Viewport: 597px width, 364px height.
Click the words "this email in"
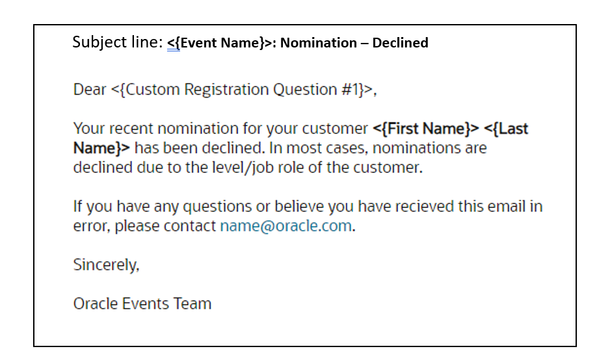click(x=501, y=207)
